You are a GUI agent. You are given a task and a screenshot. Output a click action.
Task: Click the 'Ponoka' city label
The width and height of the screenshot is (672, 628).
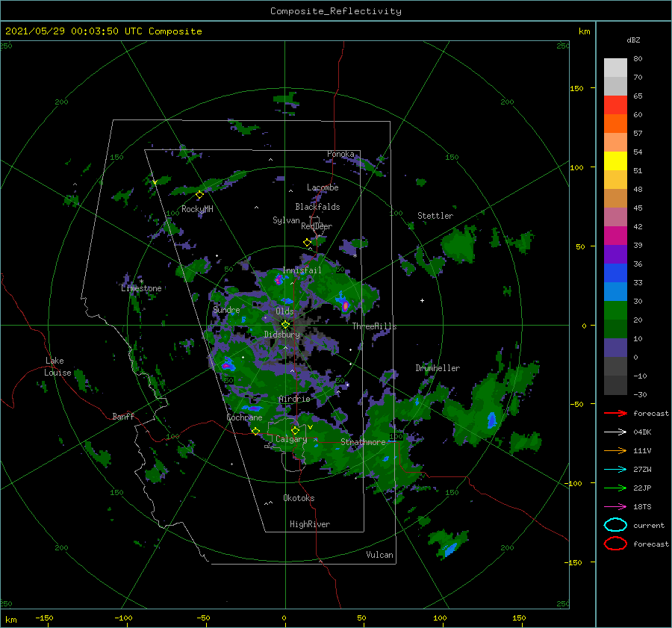(x=340, y=154)
